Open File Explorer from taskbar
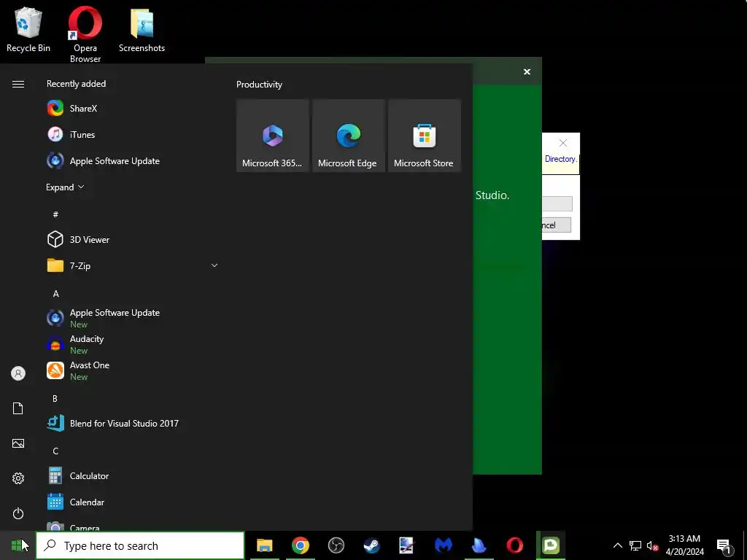This screenshot has width=747, height=560. click(264, 545)
